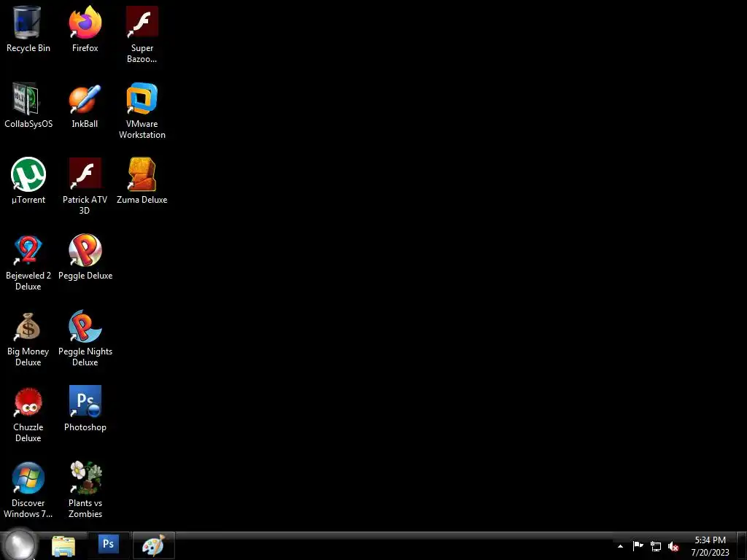Show hidden tray icons arrow

pyautogui.click(x=620, y=546)
